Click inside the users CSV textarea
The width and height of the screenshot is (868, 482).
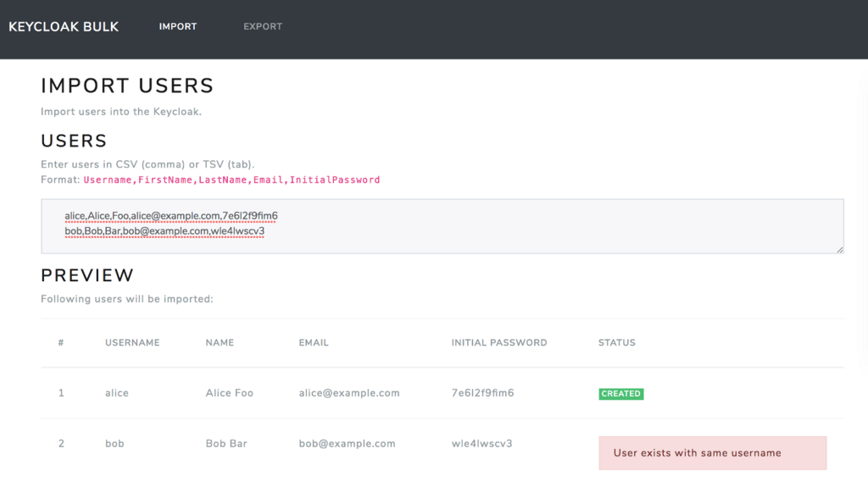pyautogui.click(x=442, y=226)
